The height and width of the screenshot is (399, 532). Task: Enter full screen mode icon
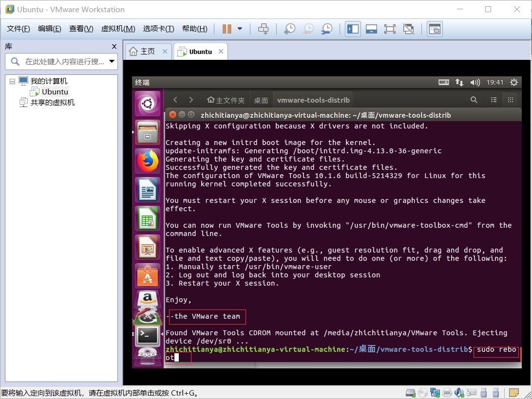click(x=390, y=29)
